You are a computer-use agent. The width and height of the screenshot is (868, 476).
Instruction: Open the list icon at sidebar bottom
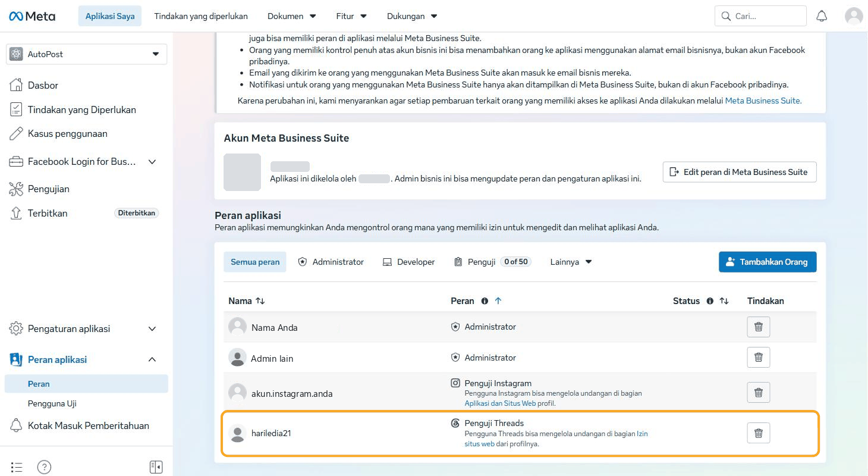coord(17,467)
